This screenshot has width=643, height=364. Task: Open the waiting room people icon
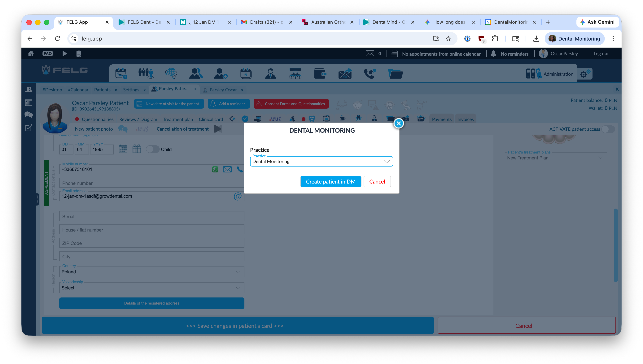click(x=146, y=73)
